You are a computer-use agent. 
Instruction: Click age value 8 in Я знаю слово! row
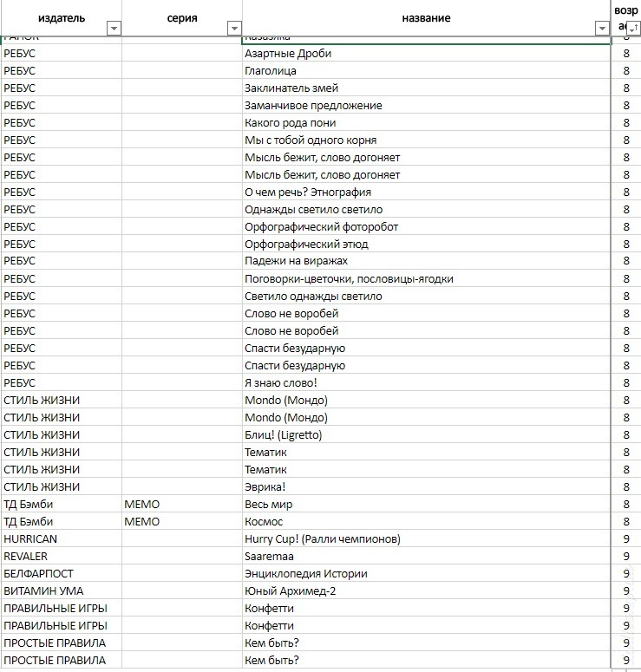(626, 382)
